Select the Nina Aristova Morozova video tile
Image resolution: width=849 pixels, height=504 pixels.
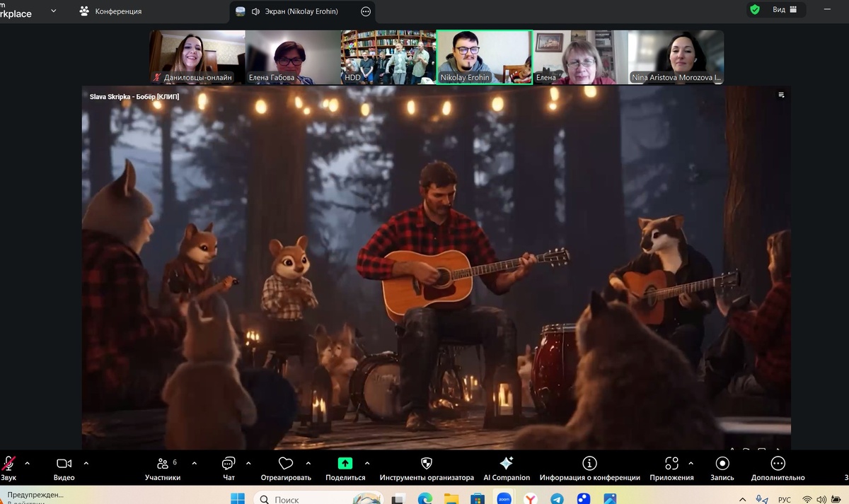[676, 57]
